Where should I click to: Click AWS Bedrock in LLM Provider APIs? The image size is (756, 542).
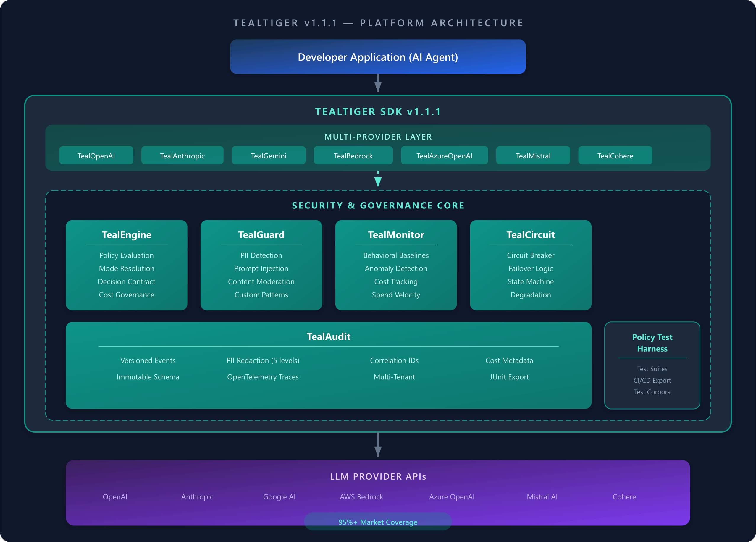pos(361,497)
